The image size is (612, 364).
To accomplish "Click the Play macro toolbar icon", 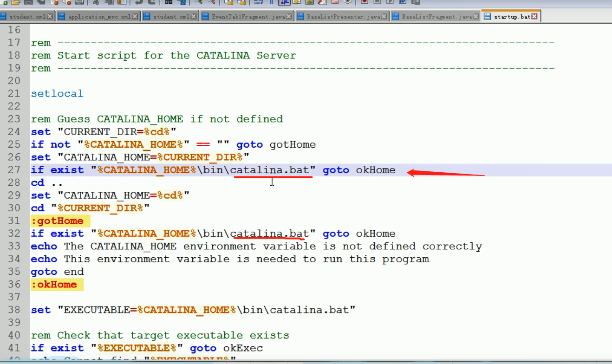I will pyautogui.click(x=390, y=2).
